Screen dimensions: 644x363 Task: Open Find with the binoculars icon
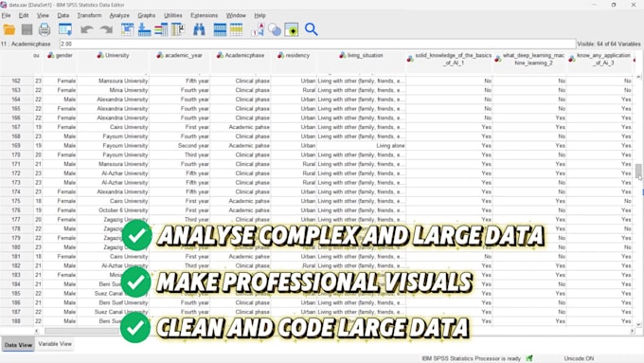(199, 29)
